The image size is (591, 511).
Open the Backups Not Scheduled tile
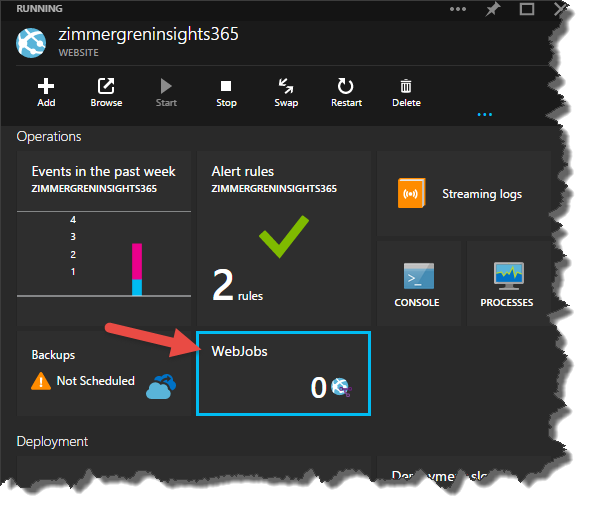point(104,373)
